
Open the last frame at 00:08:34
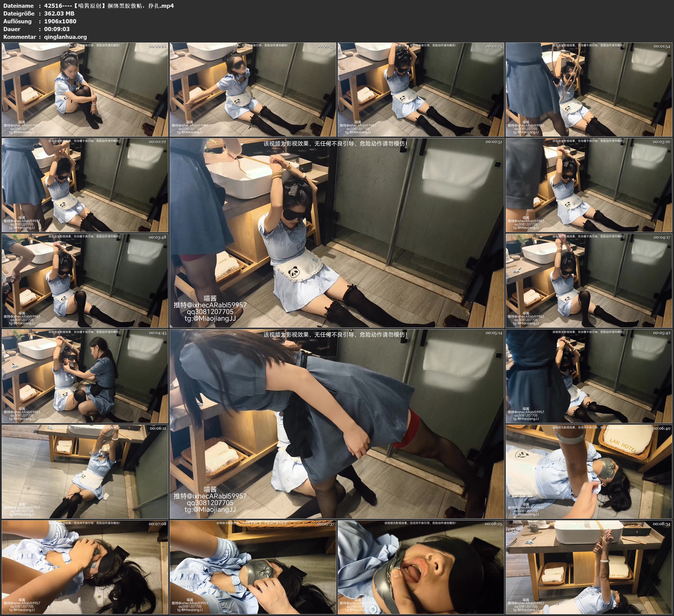click(589, 567)
